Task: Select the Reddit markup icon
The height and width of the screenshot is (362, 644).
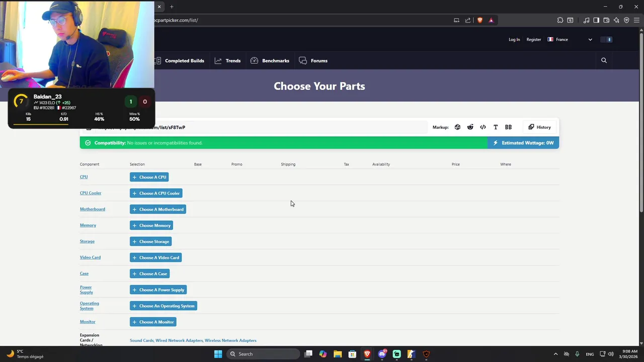Action: 470,127
